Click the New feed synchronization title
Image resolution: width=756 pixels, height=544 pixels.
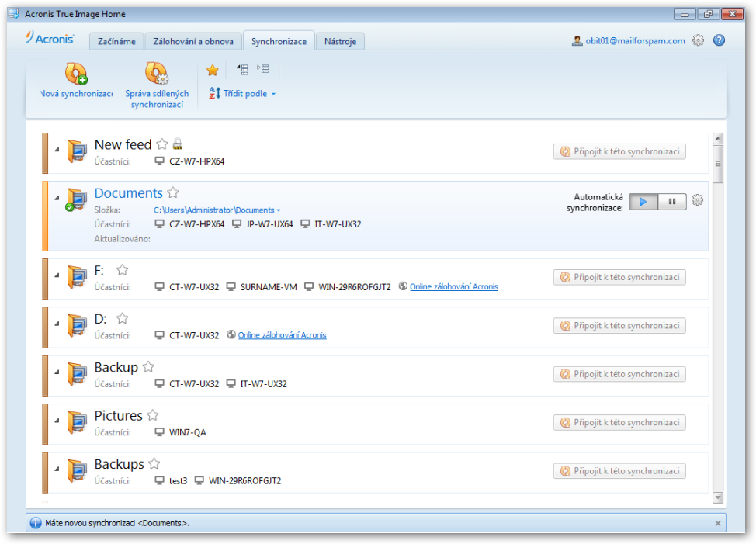(x=123, y=144)
